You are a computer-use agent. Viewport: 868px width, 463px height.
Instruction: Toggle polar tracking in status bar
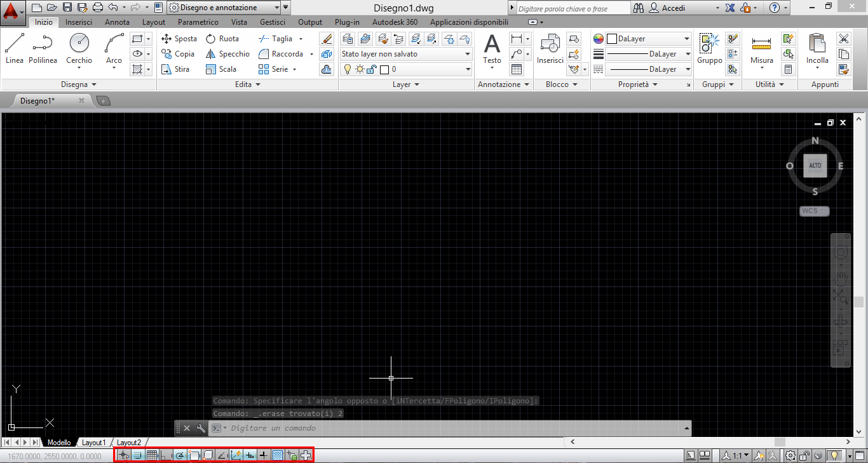tap(180, 455)
